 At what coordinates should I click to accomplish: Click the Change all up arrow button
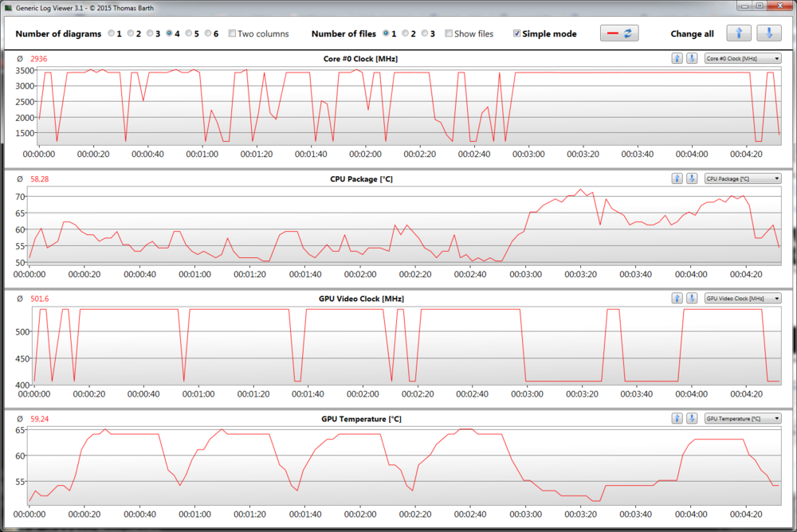740,33
